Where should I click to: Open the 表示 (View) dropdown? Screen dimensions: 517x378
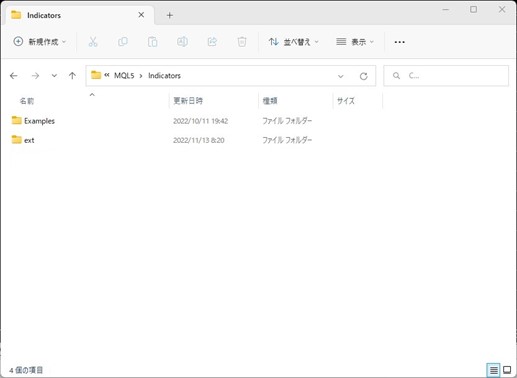pyautogui.click(x=355, y=42)
